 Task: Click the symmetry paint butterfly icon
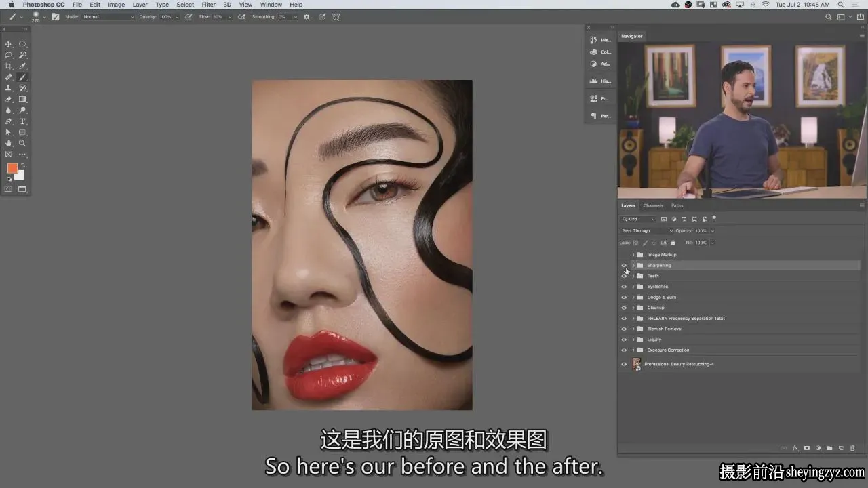(336, 16)
